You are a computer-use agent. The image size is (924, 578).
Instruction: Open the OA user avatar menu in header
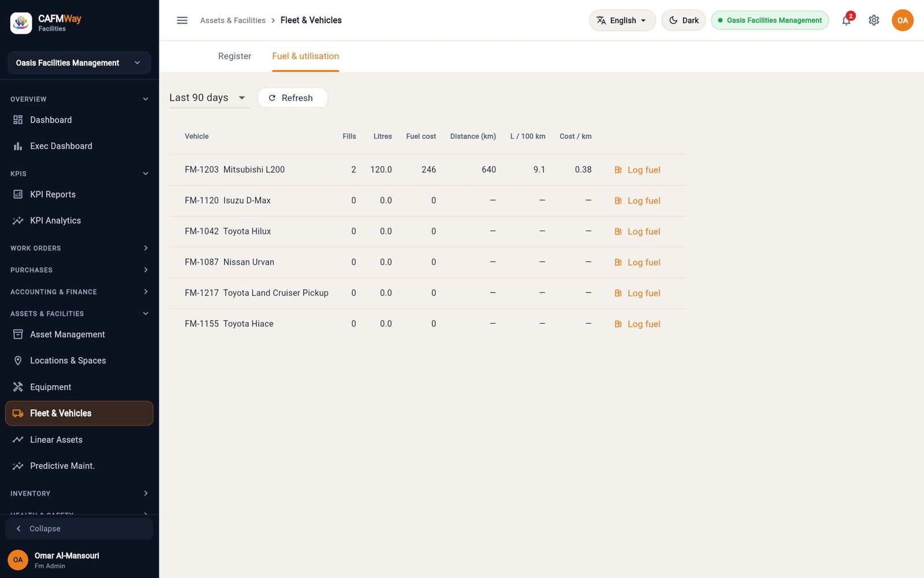903,20
